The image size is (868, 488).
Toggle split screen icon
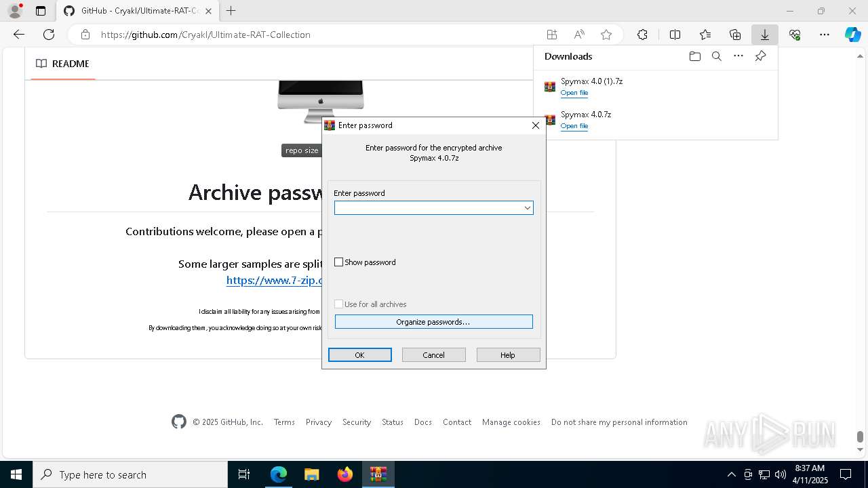point(675,35)
